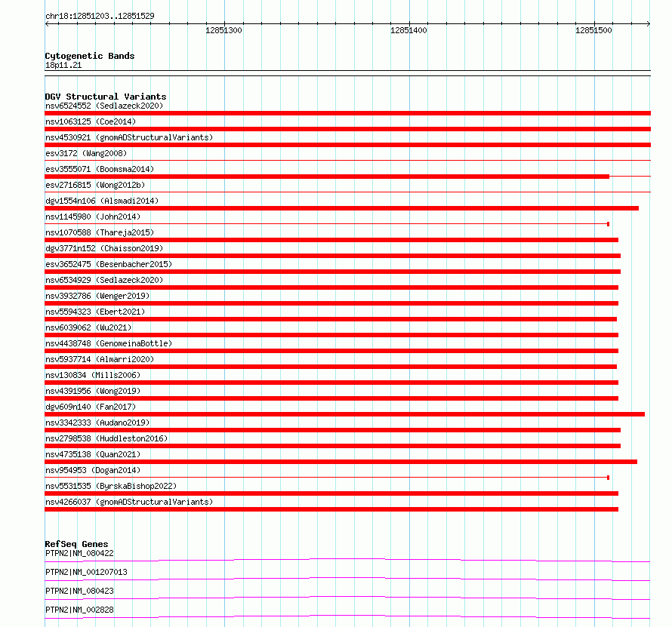Open PTPN2|NM_080423 transcript label
Viewport: 672px width, 627px height.
tap(79, 591)
